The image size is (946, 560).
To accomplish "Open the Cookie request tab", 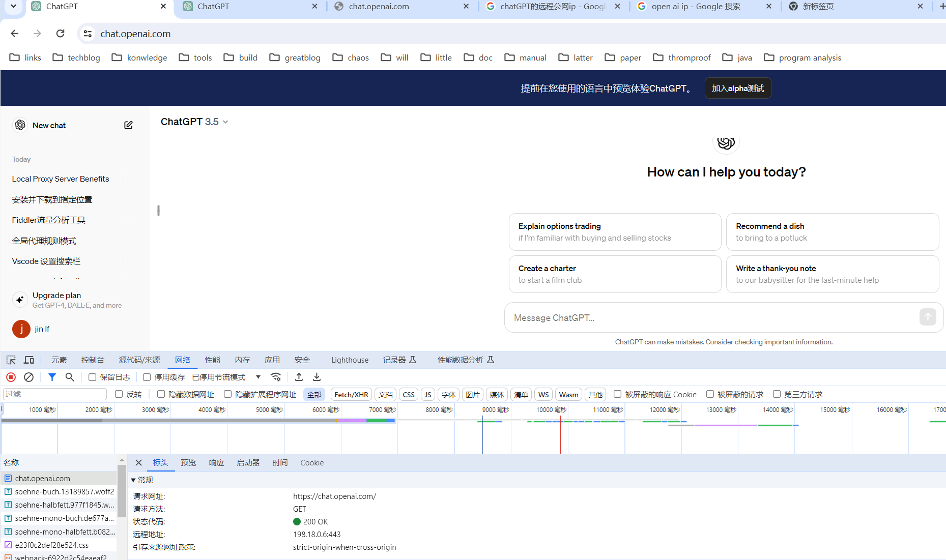I will (x=312, y=463).
